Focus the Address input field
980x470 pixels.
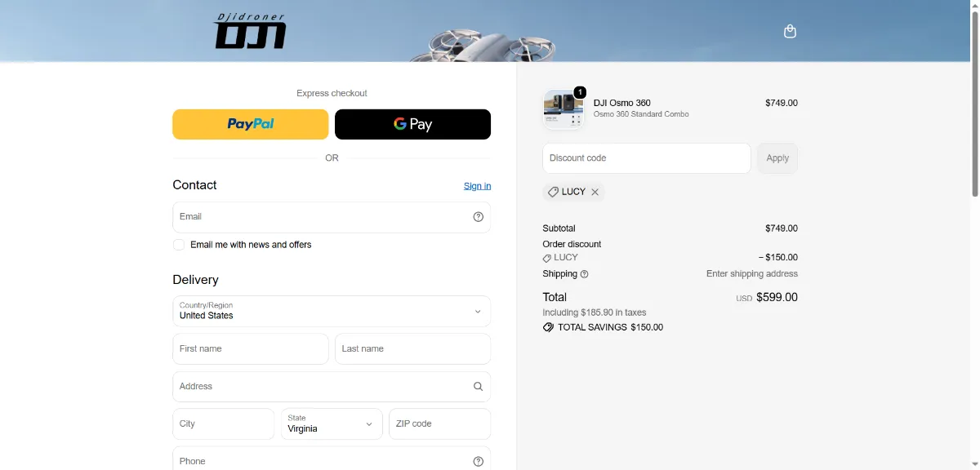(x=332, y=387)
